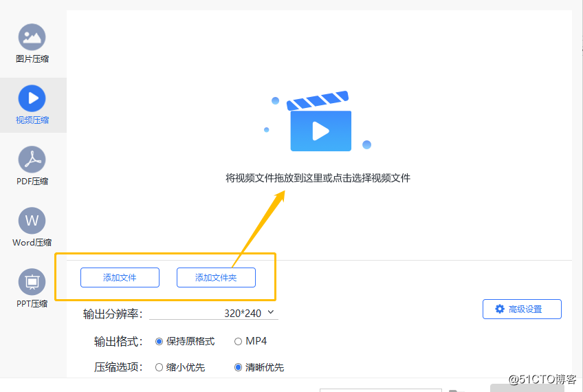
Task: Open the PDF压缩 icon
Action: 32,160
